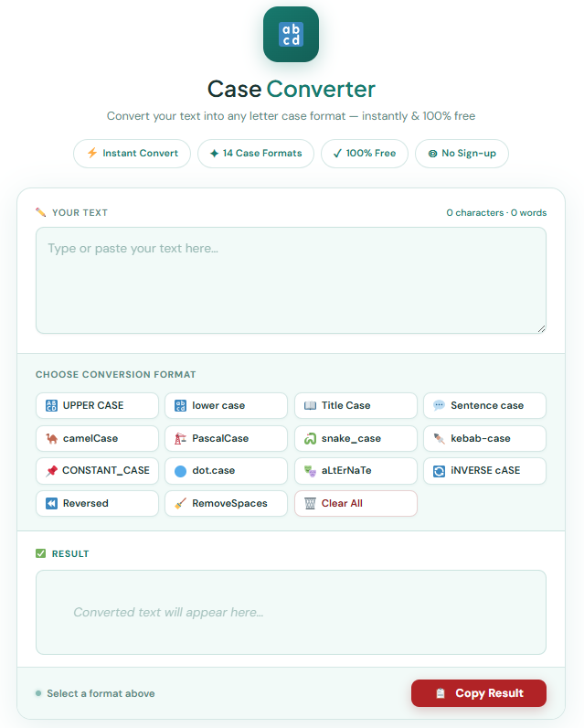This screenshot has width=584, height=728.
Task: Focus the Your Text input area
Action: 291,281
